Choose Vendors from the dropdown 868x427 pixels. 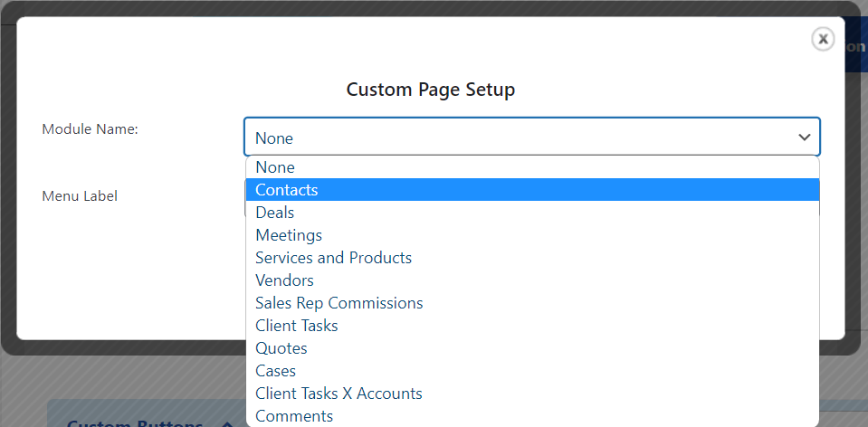pyautogui.click(x=532, y=280)
